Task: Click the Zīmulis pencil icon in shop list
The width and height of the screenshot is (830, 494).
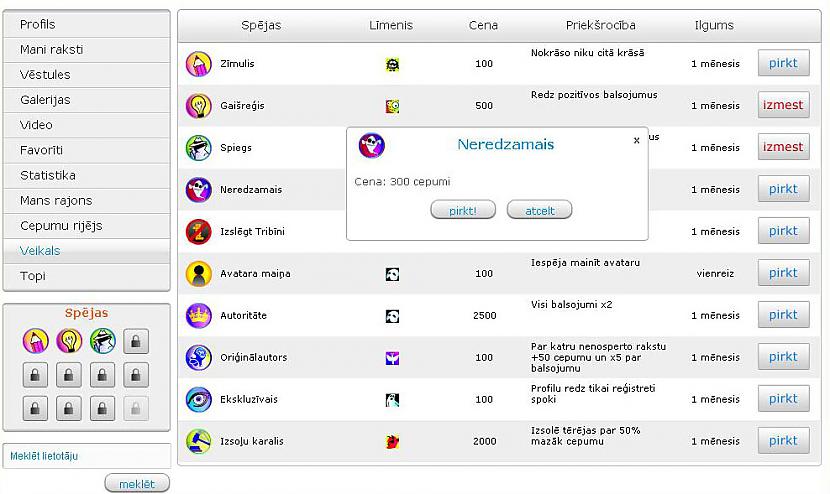Action: pos(199,64)
